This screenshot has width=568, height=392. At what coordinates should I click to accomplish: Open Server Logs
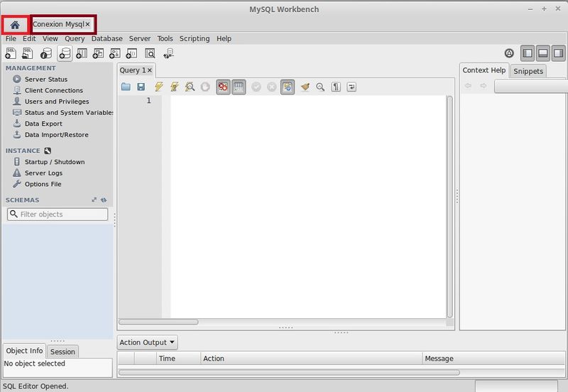point(43,173)
